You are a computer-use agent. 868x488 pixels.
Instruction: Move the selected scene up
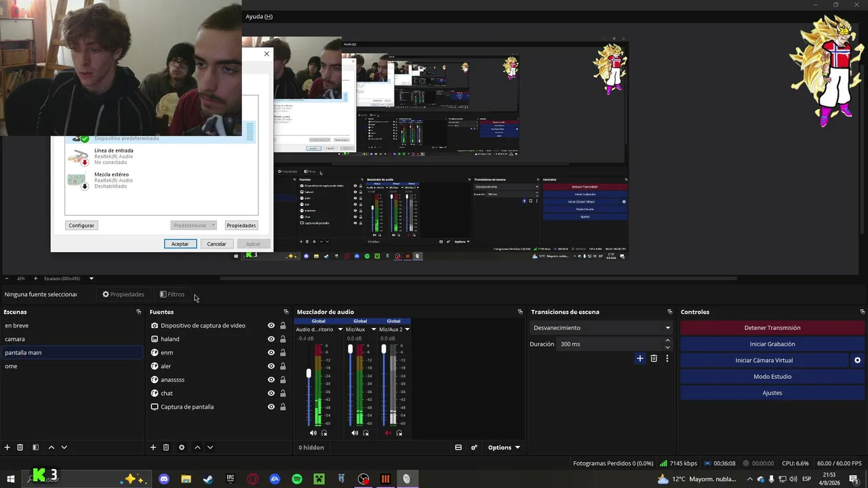coord(51,447)
